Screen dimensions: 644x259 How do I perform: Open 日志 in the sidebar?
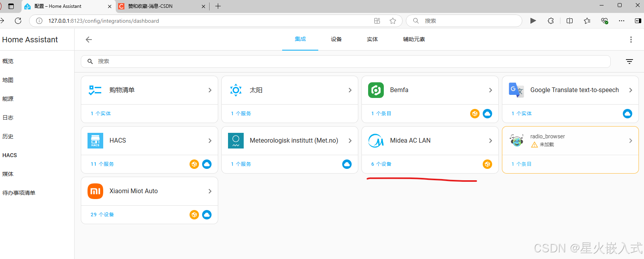8,118
